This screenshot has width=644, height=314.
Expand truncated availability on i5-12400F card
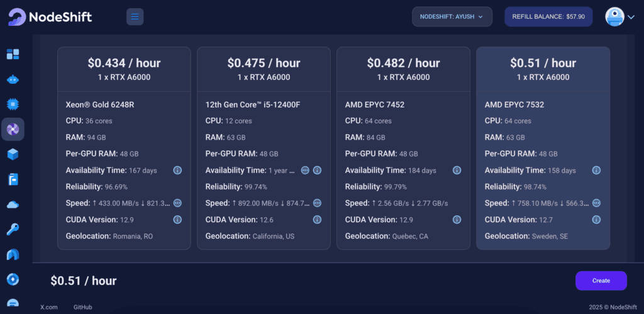305,170
